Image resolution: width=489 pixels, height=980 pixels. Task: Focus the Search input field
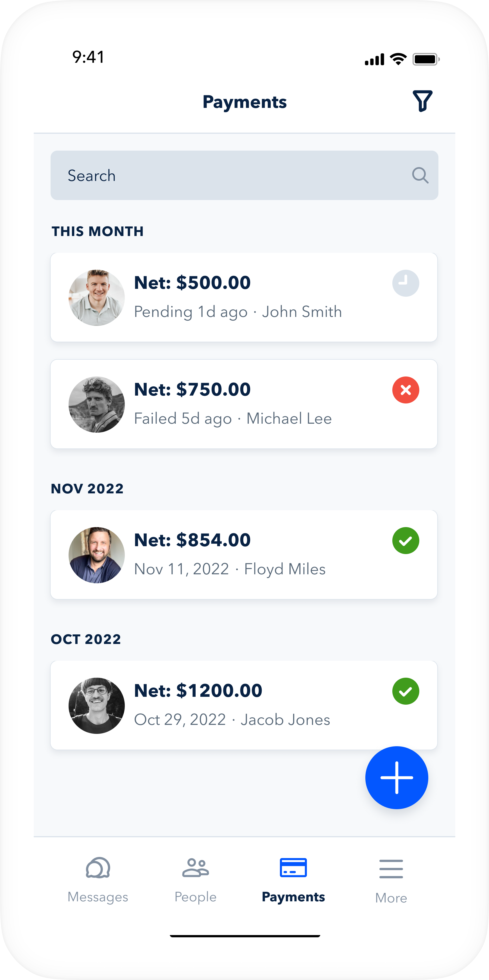tap(228, 175)
